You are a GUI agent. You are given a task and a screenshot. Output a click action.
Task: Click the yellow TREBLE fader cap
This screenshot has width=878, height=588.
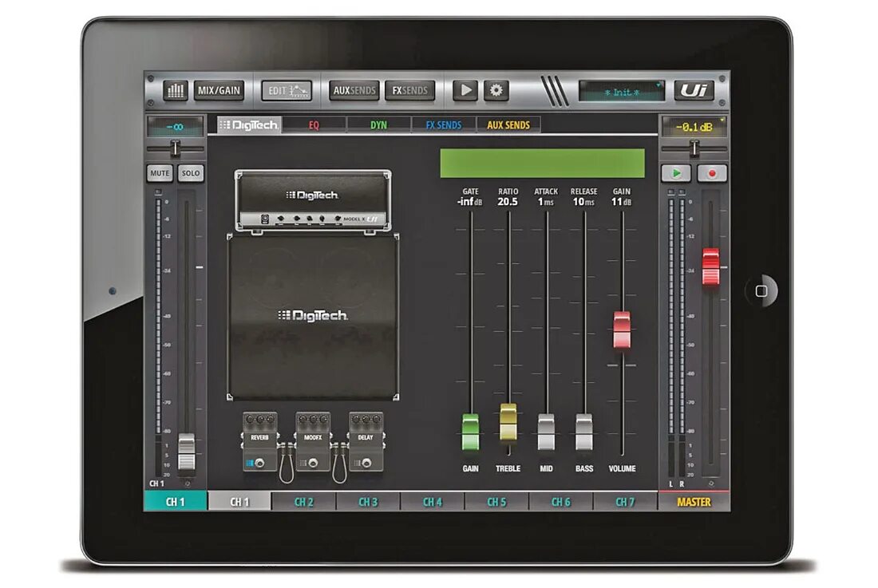508,422
